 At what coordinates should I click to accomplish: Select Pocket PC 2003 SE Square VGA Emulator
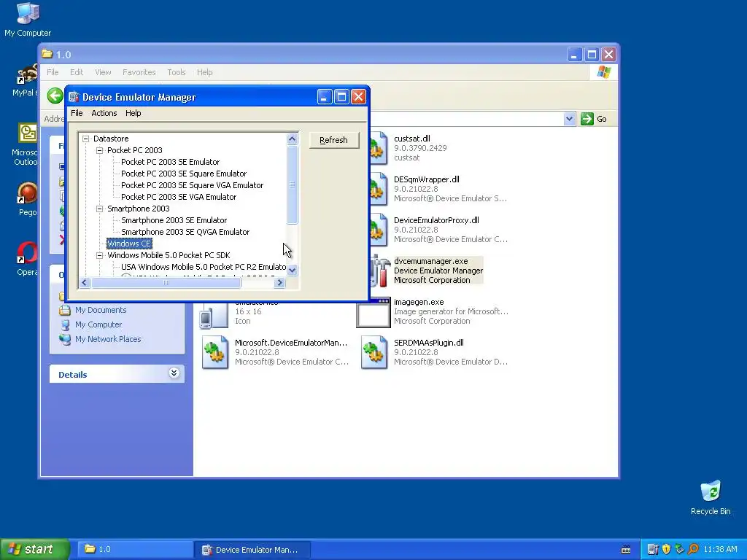193,185
